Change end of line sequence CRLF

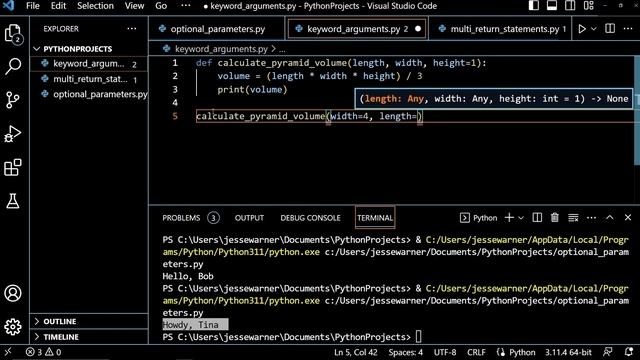click(476, 352)
